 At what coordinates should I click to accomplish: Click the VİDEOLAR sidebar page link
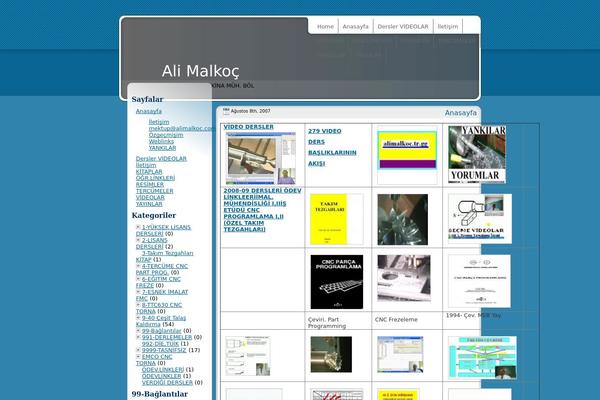(150, 198)
